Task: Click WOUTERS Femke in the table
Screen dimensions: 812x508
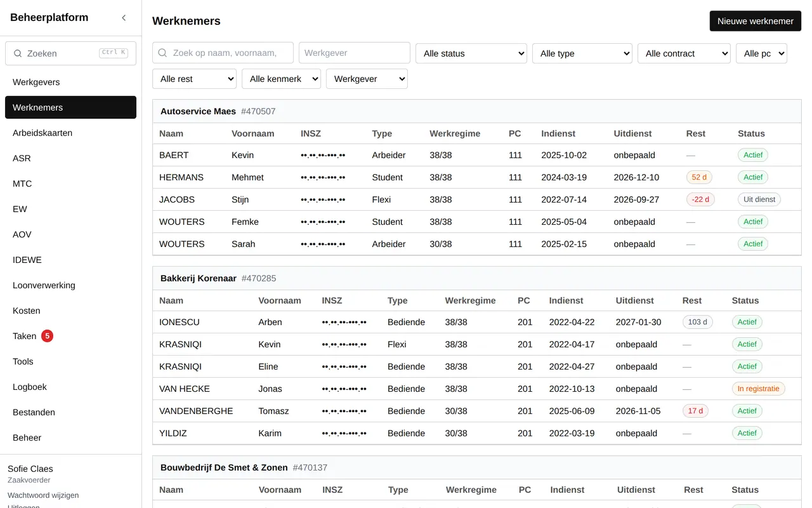Action: [477, 222]
